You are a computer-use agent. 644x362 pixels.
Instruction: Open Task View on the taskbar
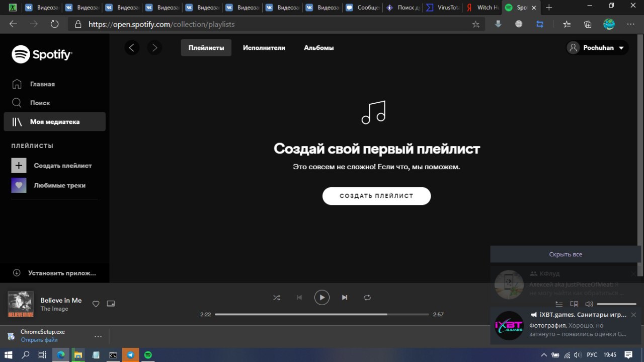coord(42,355)
